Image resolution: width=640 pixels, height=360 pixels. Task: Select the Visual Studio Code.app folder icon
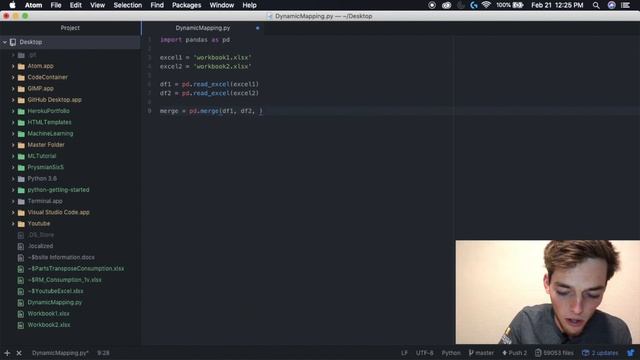coord(21,213)
